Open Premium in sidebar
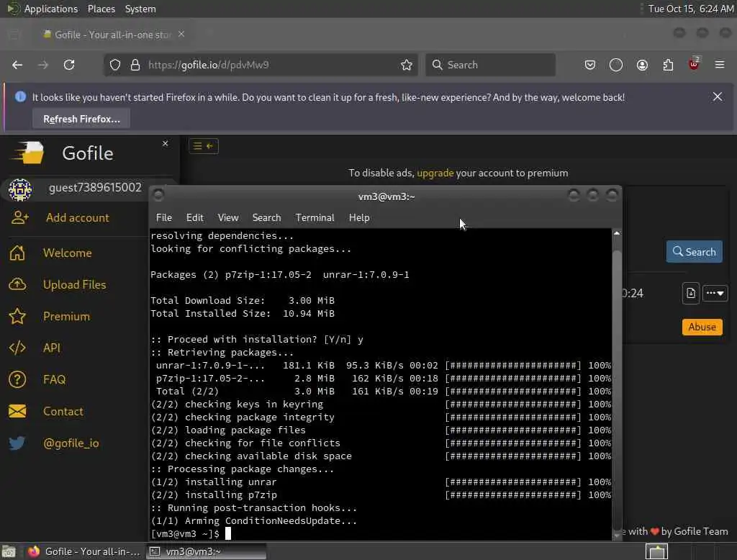Viewport: 737px width, 560px height. point(66,317)
